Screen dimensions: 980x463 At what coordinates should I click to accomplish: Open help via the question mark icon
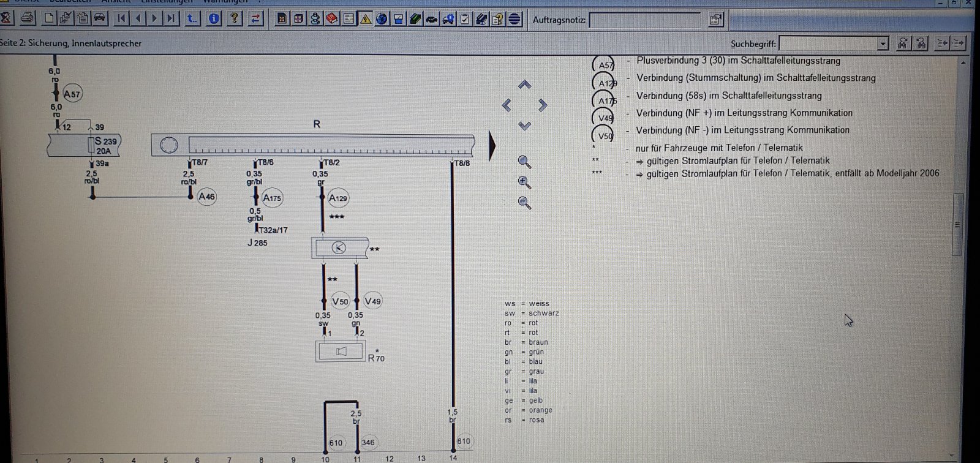[235, 18]
